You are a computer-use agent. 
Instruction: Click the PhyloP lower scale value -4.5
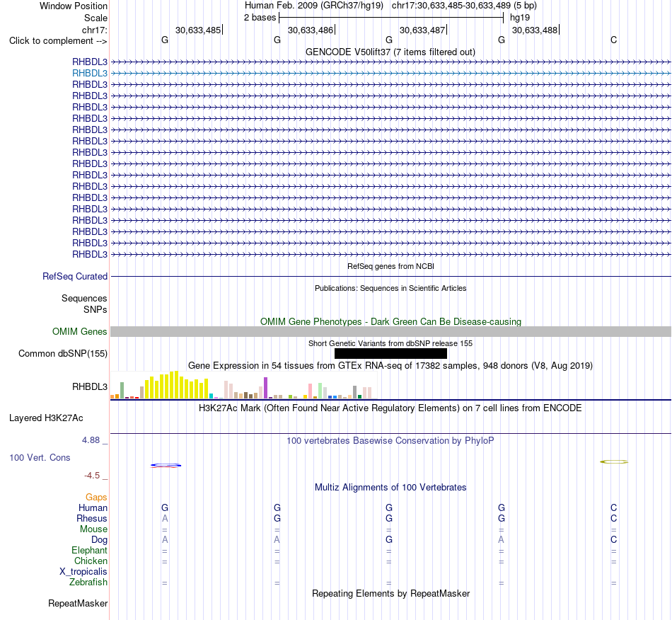(x=92, y=476)
